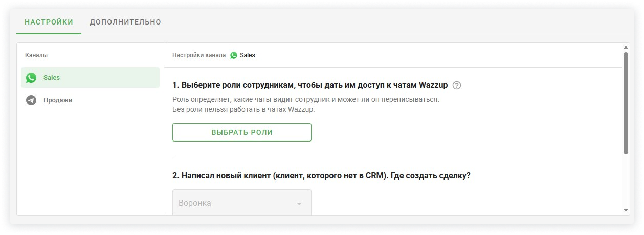This screenshot has width=644, height=235.
Task: Open the НАСТРОЙКИ tab
Action: [x=49, y=22]
